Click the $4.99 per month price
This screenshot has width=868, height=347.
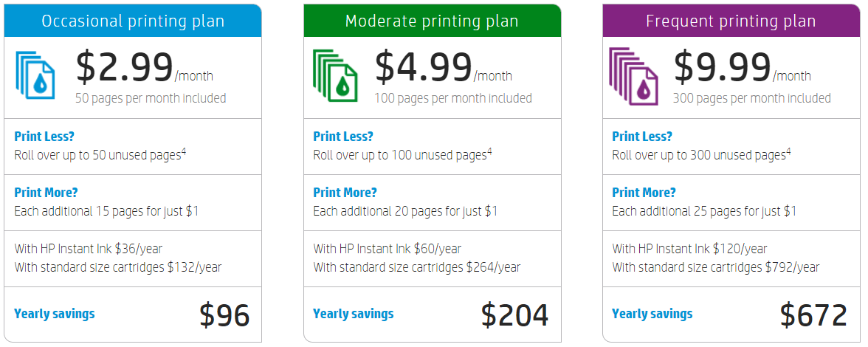[x=423, y=67]
